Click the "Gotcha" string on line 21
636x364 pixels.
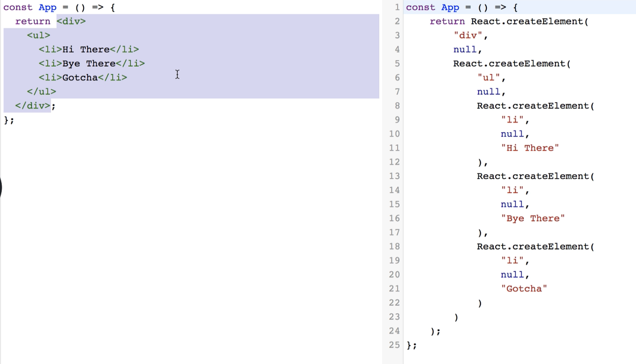coord(524,288)
